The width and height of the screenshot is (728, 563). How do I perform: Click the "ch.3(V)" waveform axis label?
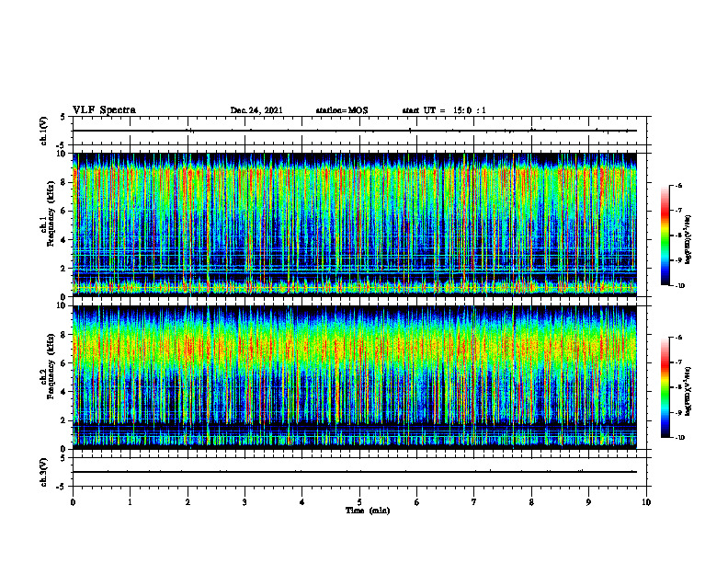[44, 472]
